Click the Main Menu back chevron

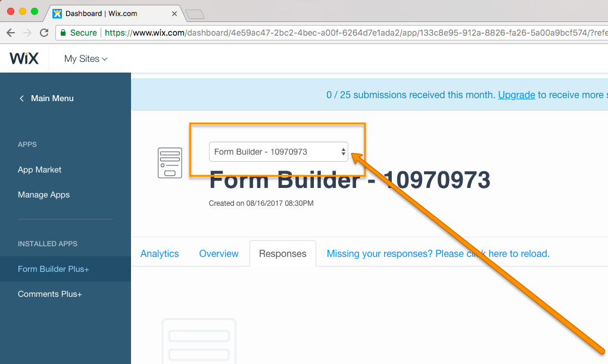point(21,98)
